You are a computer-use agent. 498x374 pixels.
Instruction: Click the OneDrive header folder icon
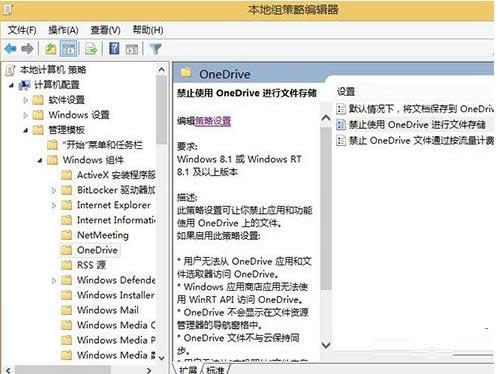click(186, 73)
